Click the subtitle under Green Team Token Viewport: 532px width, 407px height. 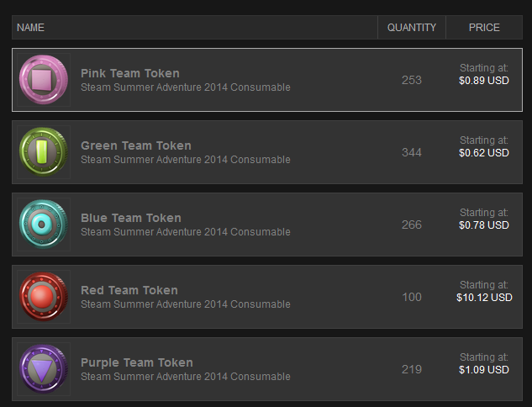(185, 160)
